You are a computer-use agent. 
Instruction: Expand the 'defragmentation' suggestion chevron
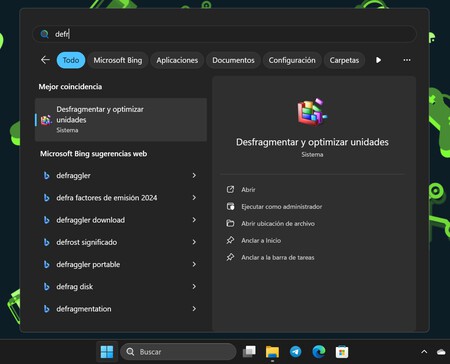click(x=194, y=309)
